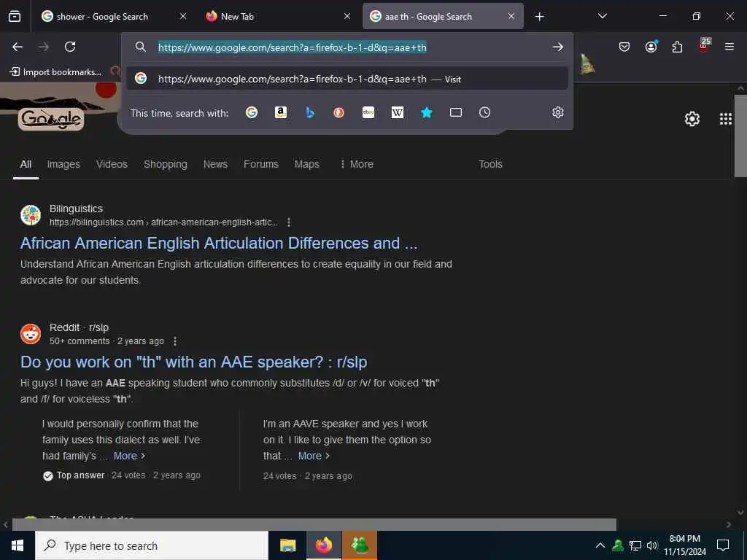Close the shower - Google Search tab
Image resolution: width=747 pixels, height=560 pixels.
click(183, 16)
